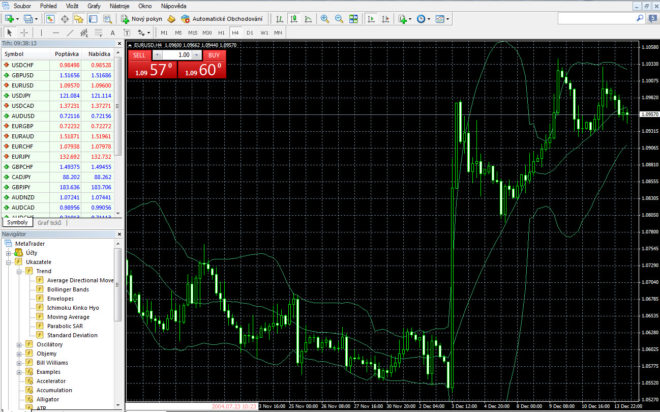Expand the Oscilátory folder
The width and height of the screenshot is (660, 412).
pos(19,345)
